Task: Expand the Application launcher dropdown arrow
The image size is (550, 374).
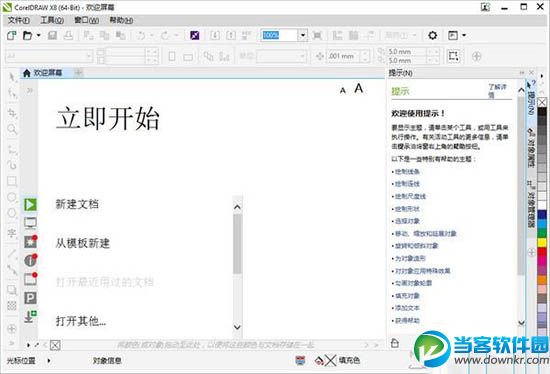Action: (464, 35)
